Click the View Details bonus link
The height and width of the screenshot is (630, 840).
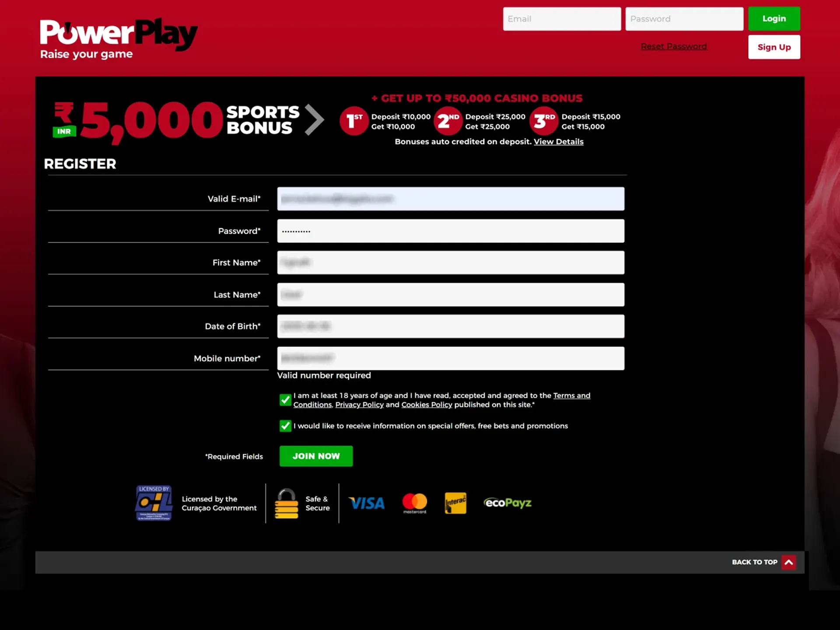[x=558, y=141]
